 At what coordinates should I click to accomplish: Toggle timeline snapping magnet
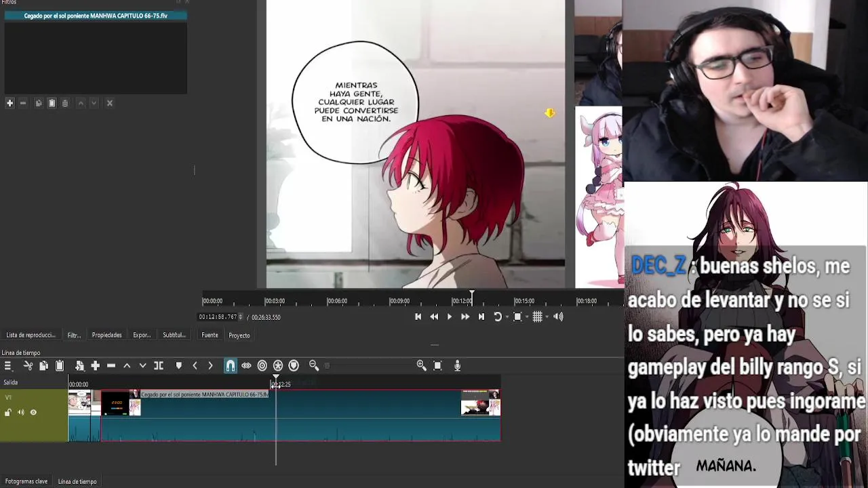(x=231, y=365)
